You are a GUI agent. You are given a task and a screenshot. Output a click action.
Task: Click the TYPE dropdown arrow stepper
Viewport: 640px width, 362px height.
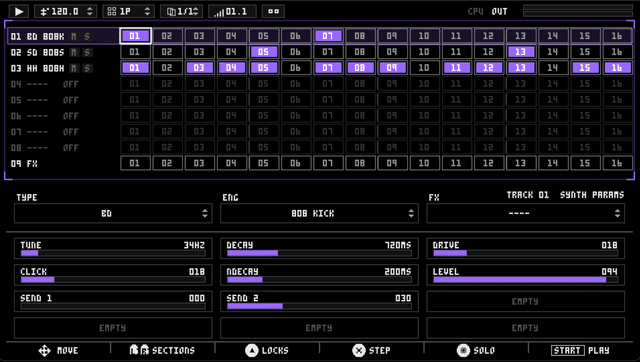(x=205, y=213)
